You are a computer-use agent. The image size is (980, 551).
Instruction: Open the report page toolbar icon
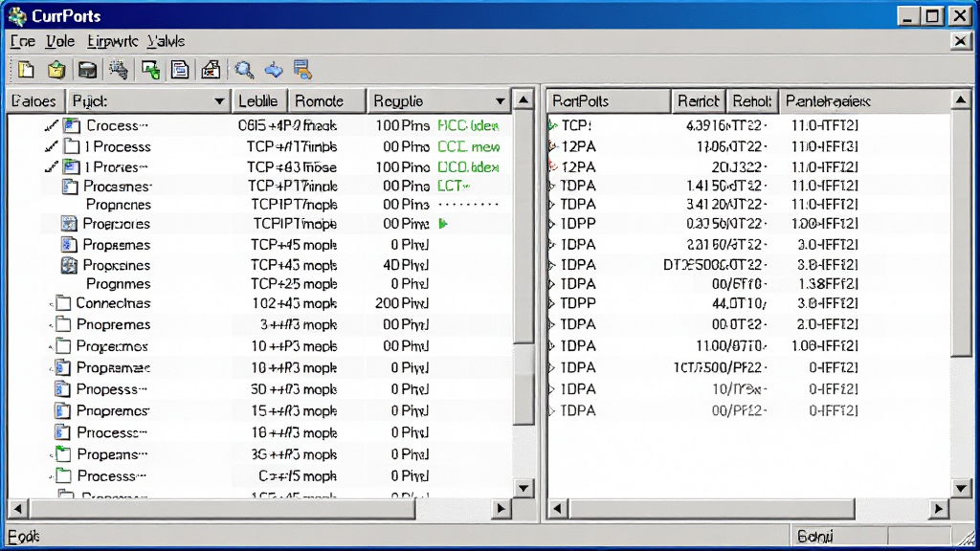[x=180, y=70]
